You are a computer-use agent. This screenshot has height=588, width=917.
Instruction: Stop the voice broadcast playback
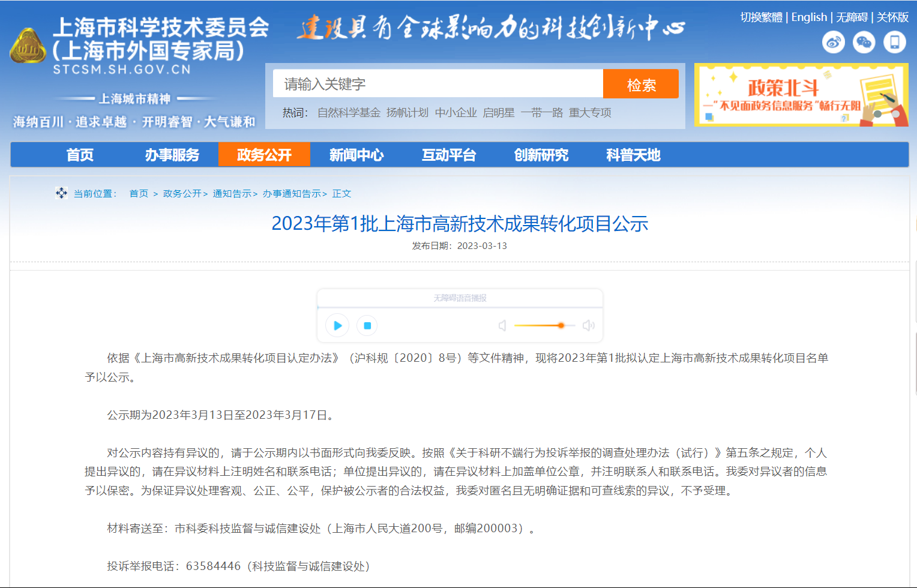(x=367, y=325)
